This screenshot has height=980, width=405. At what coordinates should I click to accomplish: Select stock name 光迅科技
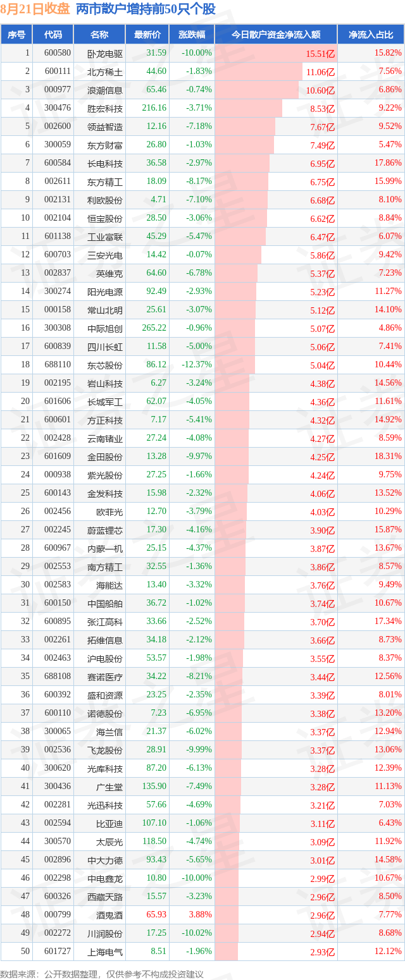pyautogui.click(x=105, y=805)
